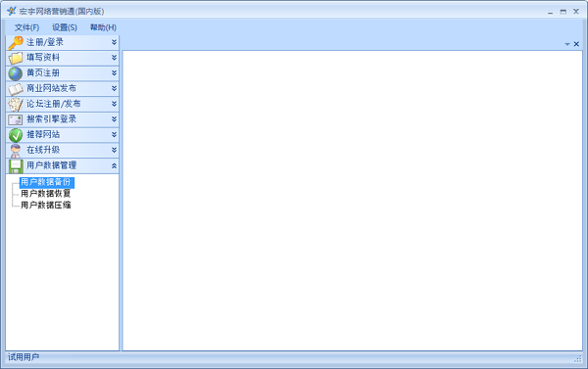This screenshot has height=369, width=588.
Task: Click the 注册/登录 panel header label
Action: tap(45, 42)
